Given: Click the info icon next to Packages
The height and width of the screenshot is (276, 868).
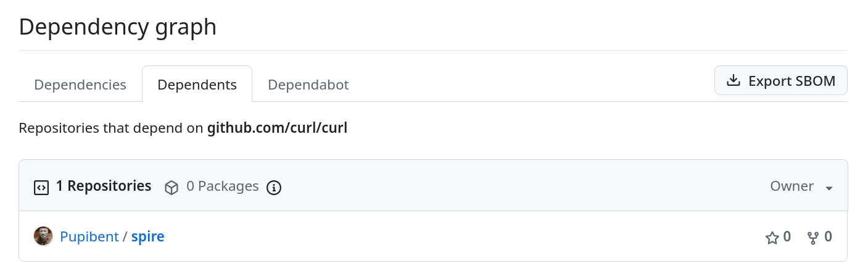Looking at the screenshot, I should coord(274,187).
